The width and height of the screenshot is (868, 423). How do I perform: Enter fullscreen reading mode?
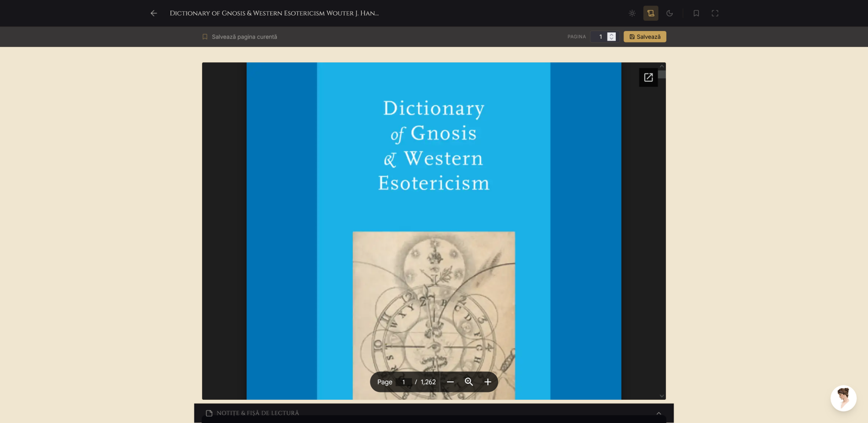pyautogui.click(x=715, y=13)
